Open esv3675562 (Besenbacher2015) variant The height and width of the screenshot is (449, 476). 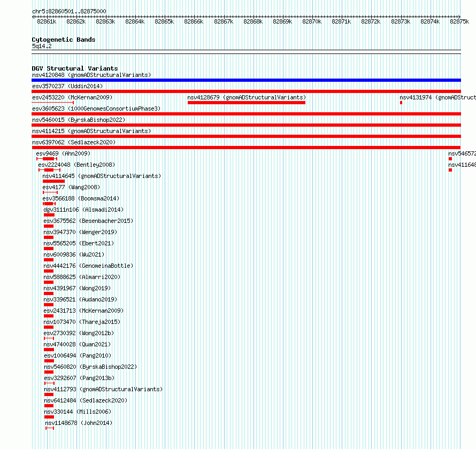coord(88,221)
